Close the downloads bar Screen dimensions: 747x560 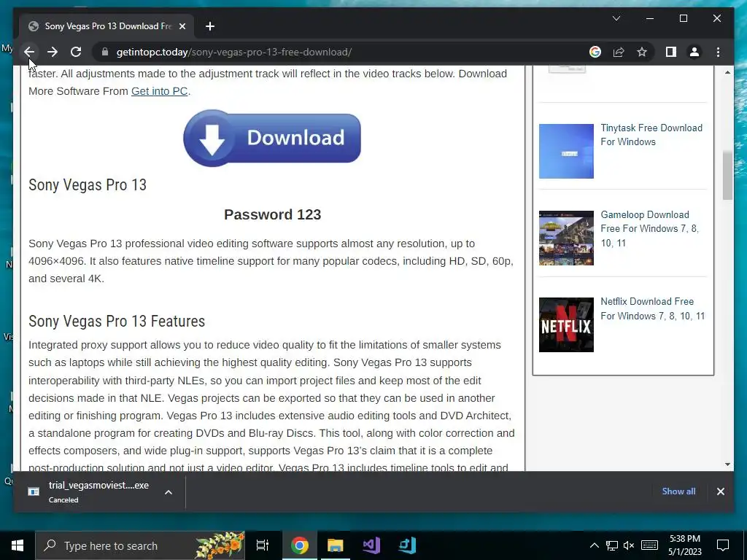click(x=720, y=491)
